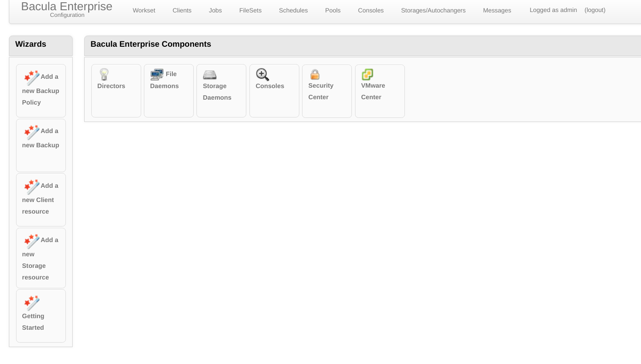Viewport: 641px width, 364px height.
Task: Open the File Daemons label
Action: click(164, 80)
